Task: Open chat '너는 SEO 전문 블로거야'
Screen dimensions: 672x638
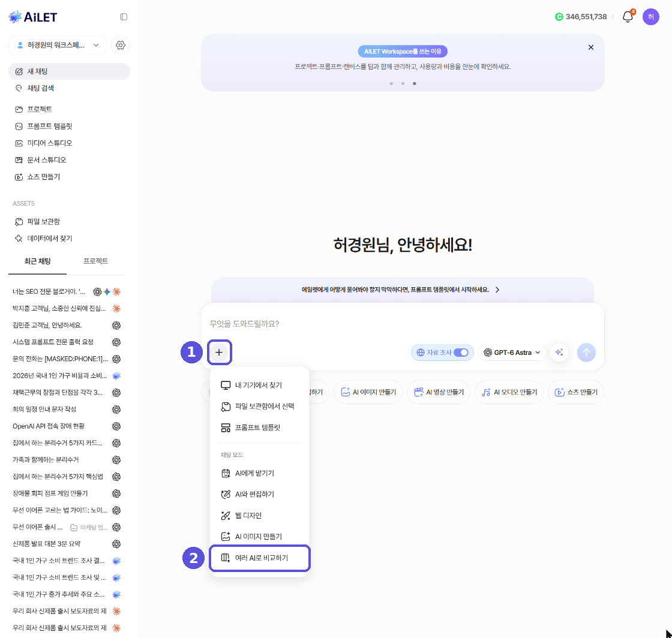Action: pyautogui.click(x=67, y=291)
